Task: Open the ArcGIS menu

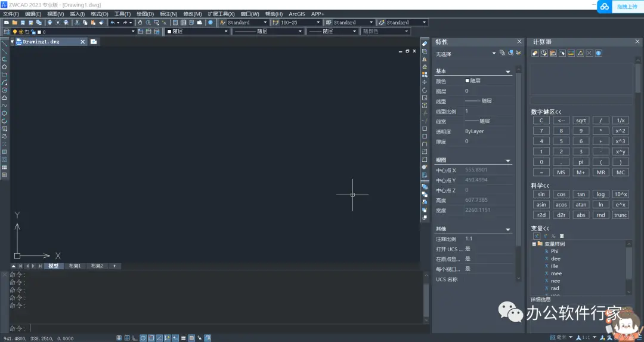Action: pyautogui.click(x=296, y=14)
